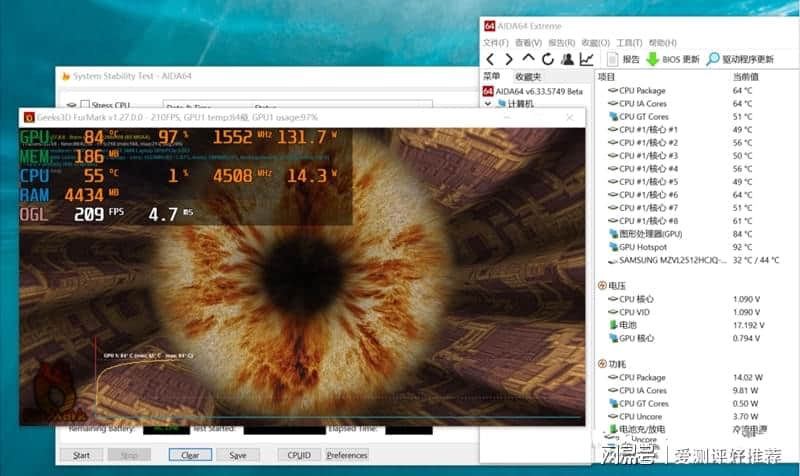
Task: Click the System Stability Test flame icon
Action: point(65,77)
